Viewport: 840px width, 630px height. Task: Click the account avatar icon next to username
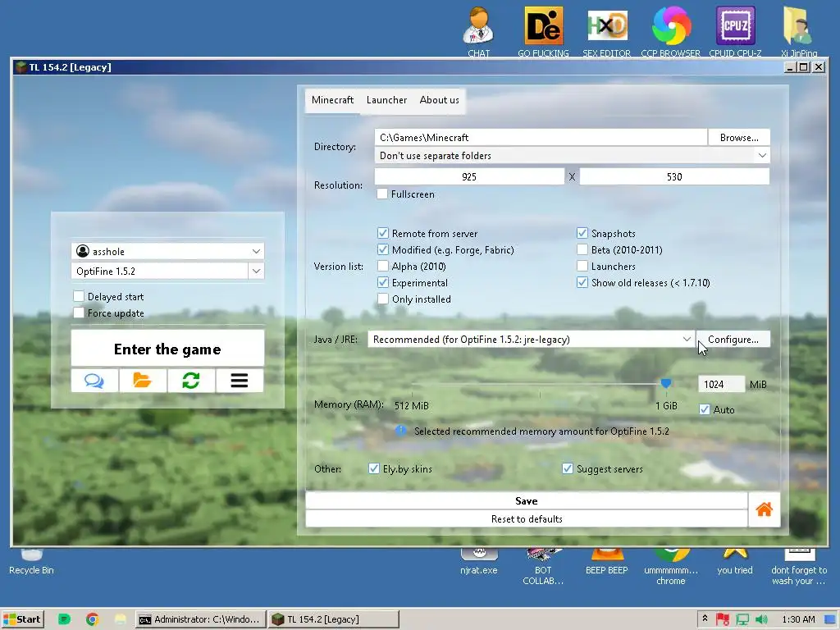point(83,251)
